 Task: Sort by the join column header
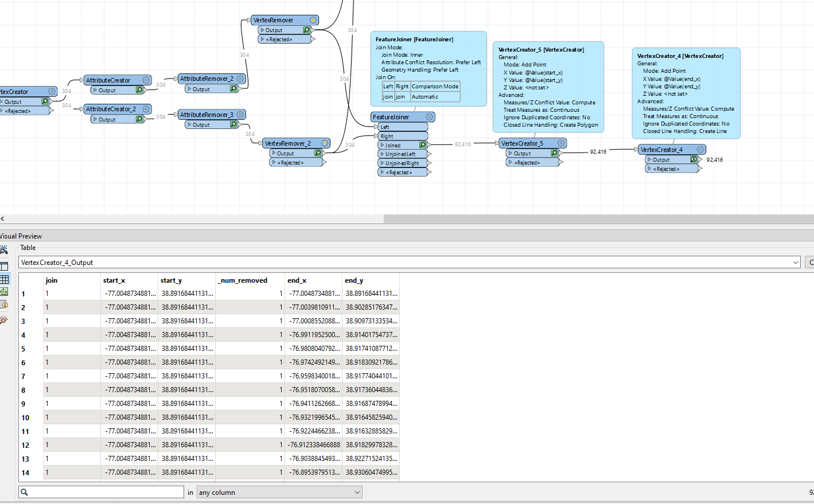[x=72, y=280]
